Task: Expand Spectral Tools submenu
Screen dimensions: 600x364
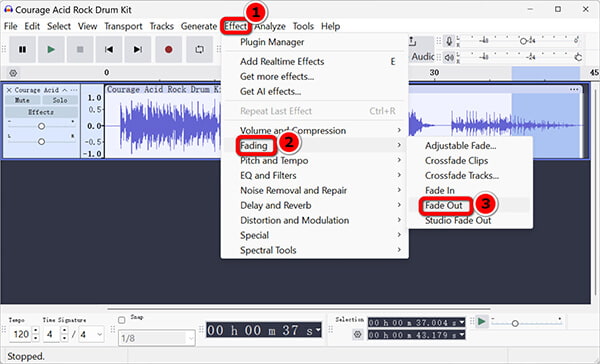Action: [315, 250]
